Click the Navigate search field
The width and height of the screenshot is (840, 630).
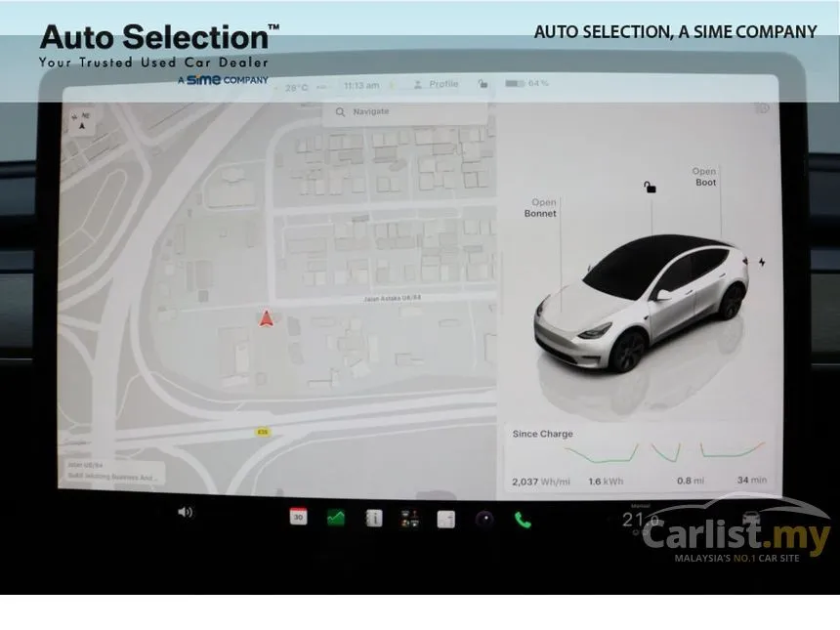pos(405,112)
